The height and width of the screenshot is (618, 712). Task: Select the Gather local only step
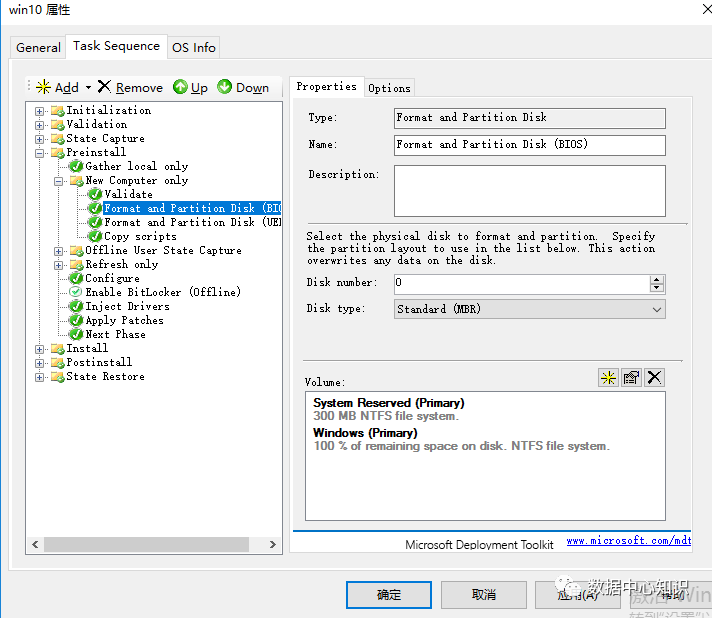(137, 166)
